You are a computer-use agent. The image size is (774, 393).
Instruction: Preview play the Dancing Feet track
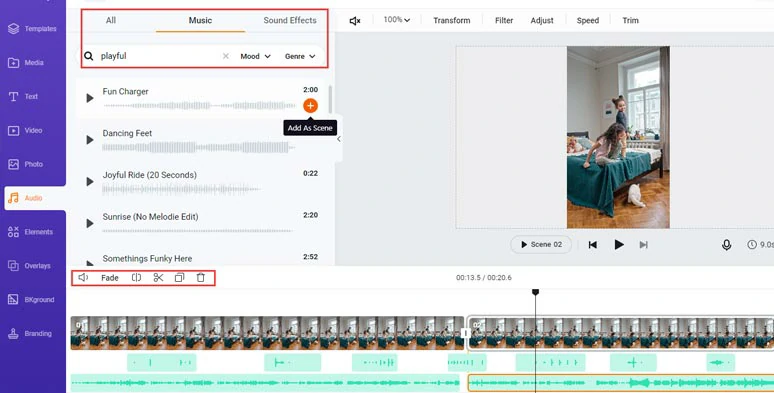pos(90,140)
